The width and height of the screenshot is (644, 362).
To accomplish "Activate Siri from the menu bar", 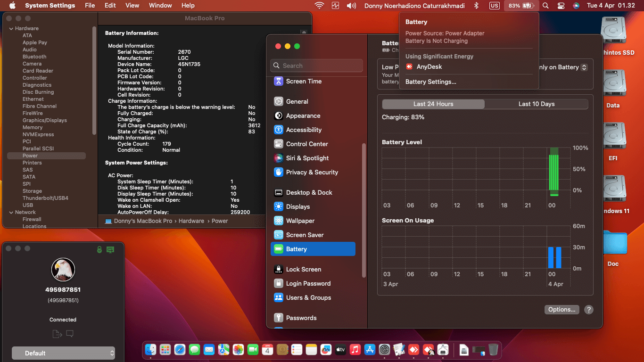I will [x=576, y=6].
